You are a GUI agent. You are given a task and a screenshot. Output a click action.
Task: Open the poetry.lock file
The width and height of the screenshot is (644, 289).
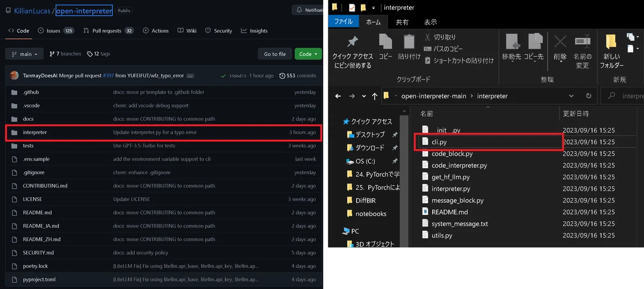35,266
